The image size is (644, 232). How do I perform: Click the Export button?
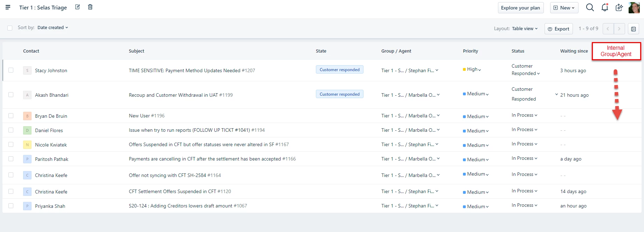(559, 29)
